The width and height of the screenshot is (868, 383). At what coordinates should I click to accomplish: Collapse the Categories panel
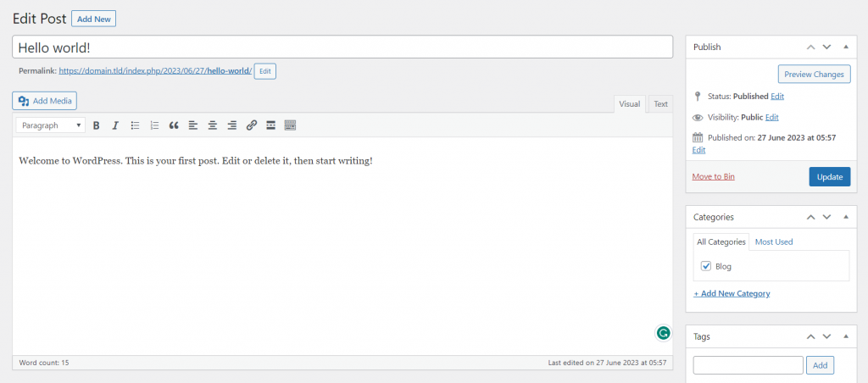[x=846, y=217]
